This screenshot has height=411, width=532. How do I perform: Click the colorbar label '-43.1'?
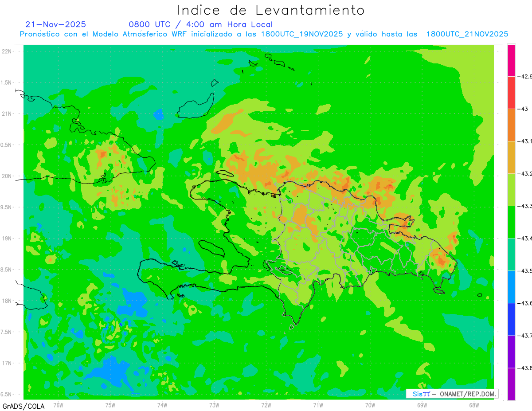525,141
